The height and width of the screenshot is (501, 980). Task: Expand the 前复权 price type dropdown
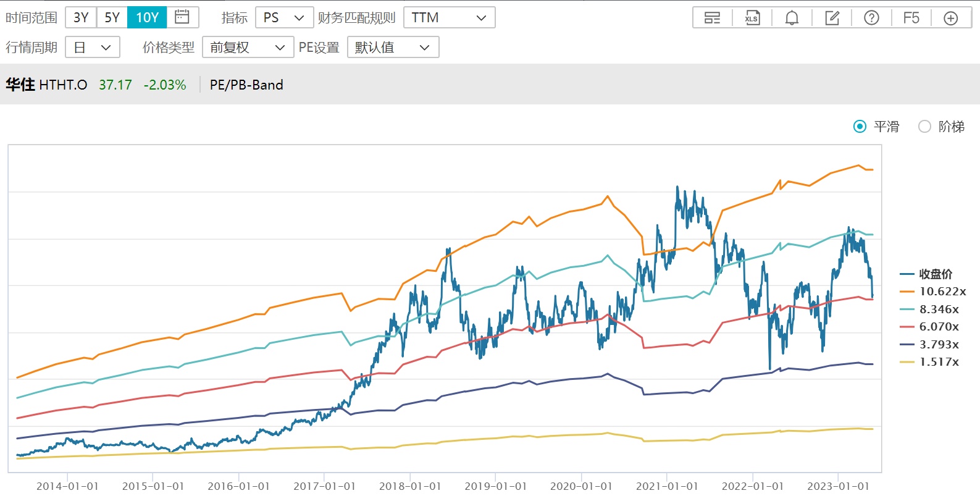pyautogui.click(x=248, y=47)
